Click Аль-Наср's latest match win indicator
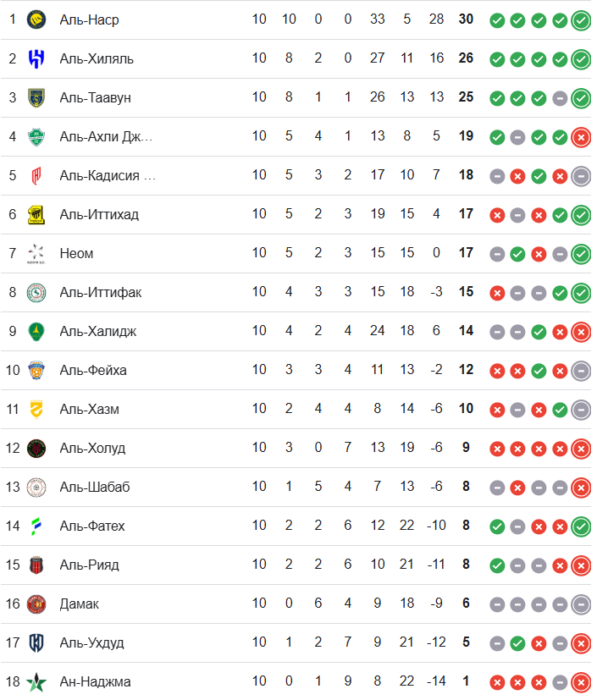This screenshot has height=700, width=597. 581,20
